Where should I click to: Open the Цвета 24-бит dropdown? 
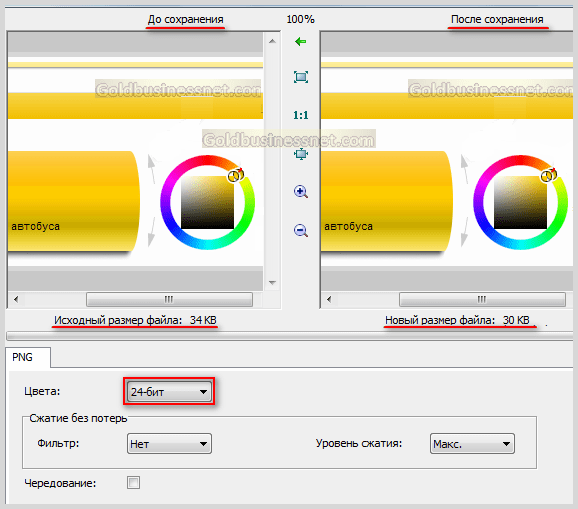tap(169, 392)
